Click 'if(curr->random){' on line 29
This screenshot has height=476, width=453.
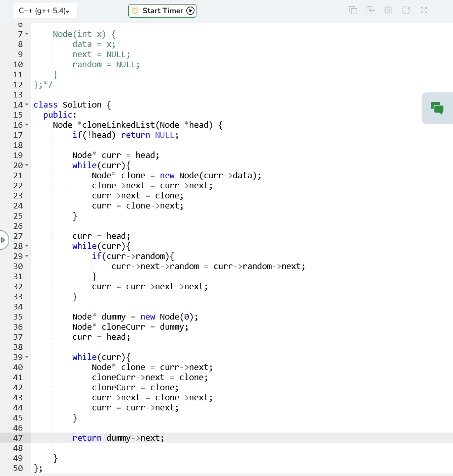133,256
